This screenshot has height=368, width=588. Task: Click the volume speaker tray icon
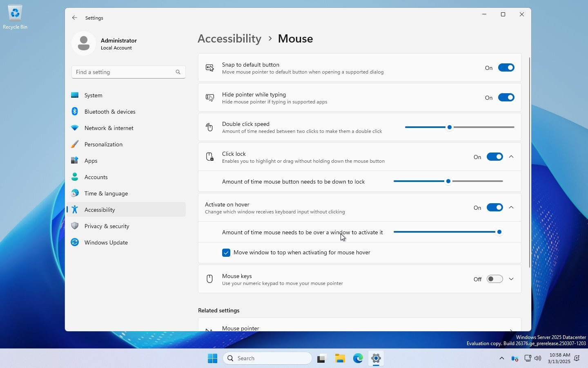pos(538,358)
